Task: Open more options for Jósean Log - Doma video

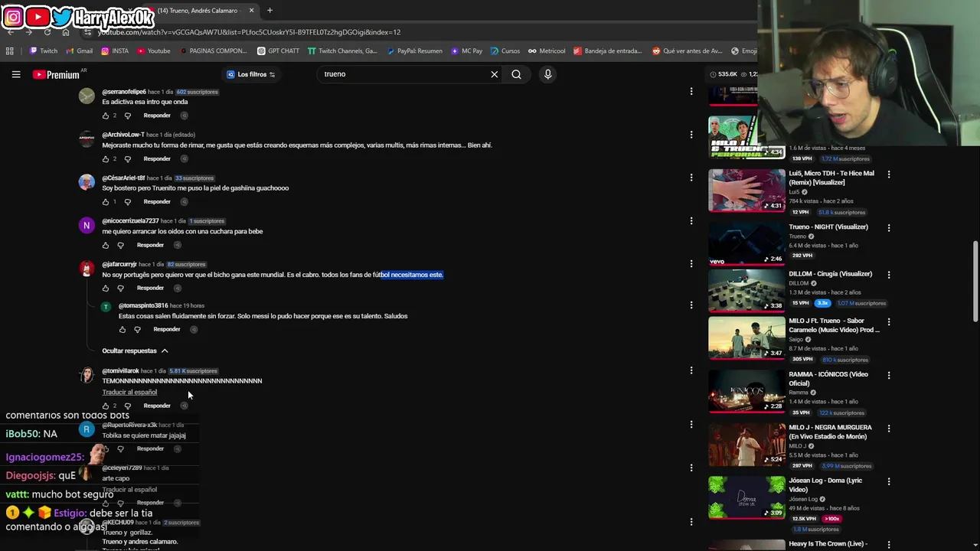Action: (889, 481)
